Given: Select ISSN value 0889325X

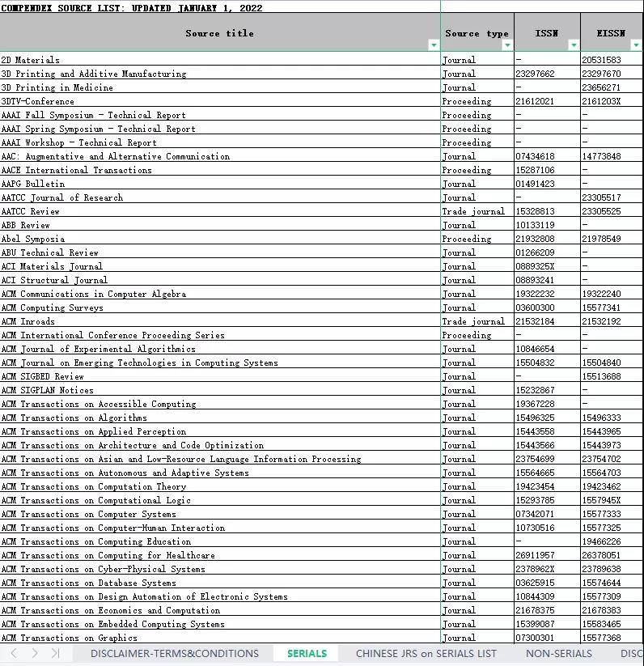Looking at the screenshot, I should tap(547, 266).
